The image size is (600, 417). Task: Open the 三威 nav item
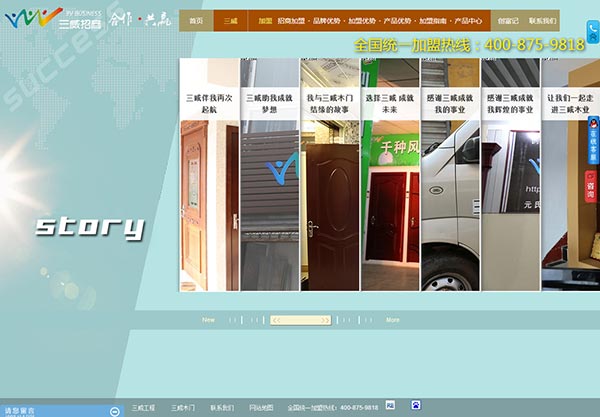tap(230, 21)
